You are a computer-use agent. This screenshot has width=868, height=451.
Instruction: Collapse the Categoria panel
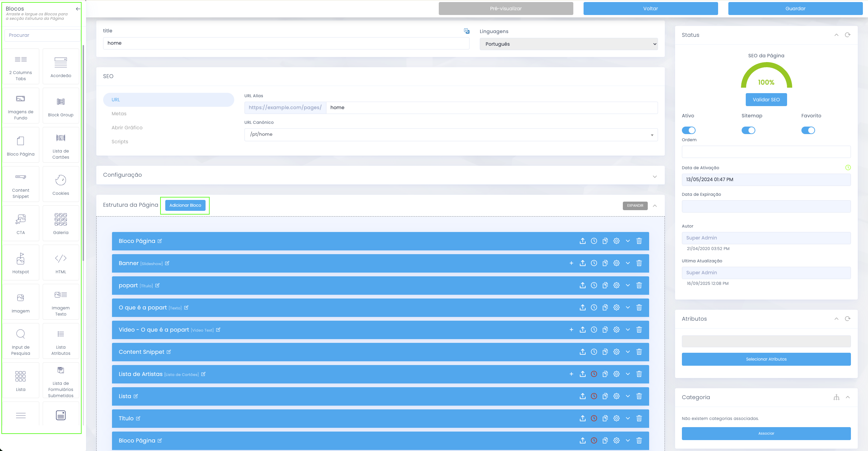pos(848,397)
